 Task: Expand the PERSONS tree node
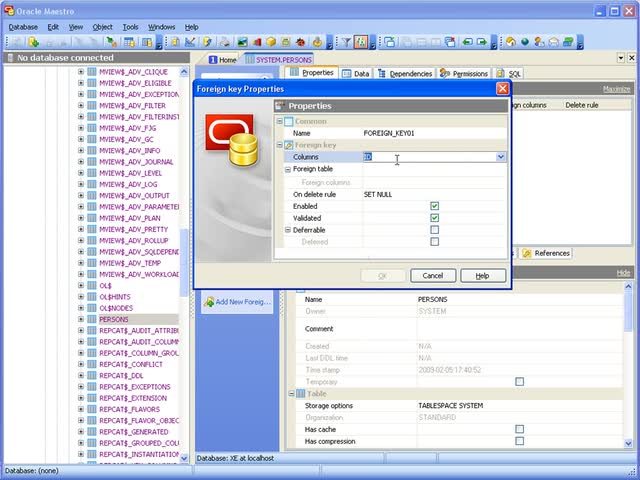(81, 319)
